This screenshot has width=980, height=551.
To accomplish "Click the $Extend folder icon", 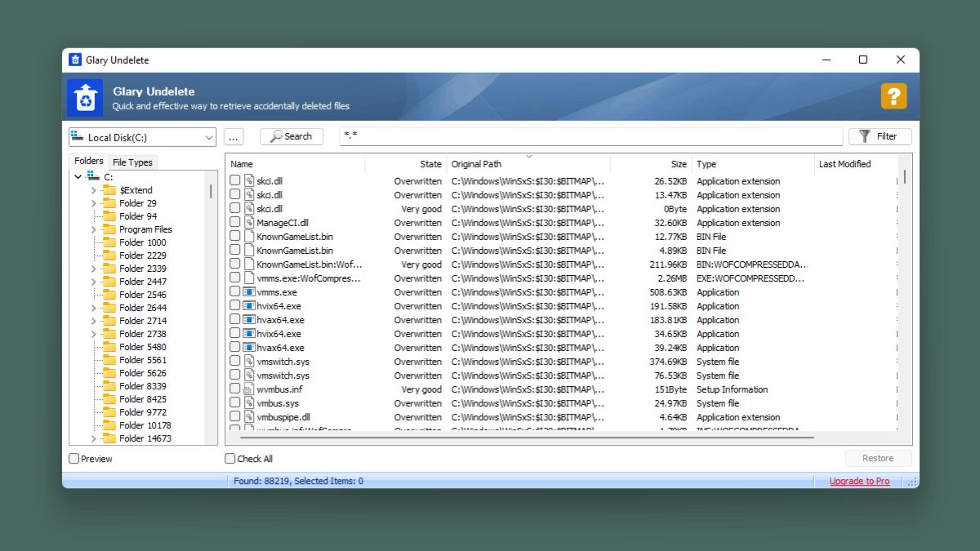I will coord(109,190).
